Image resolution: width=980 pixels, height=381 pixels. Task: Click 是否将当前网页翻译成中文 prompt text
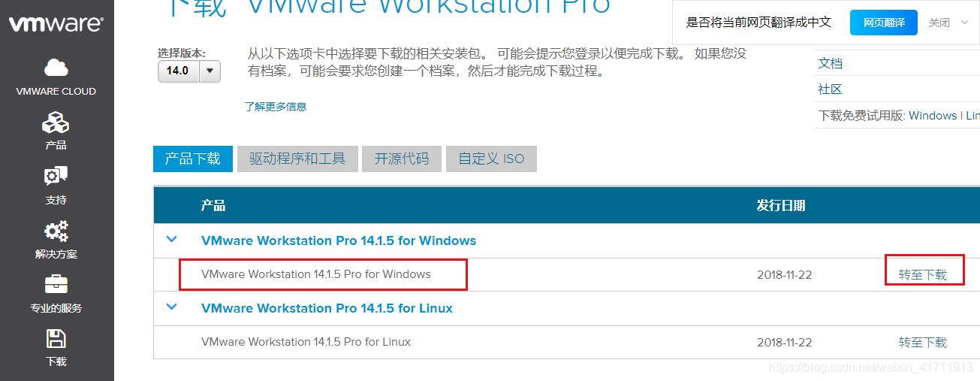click(x=759, y=23)
